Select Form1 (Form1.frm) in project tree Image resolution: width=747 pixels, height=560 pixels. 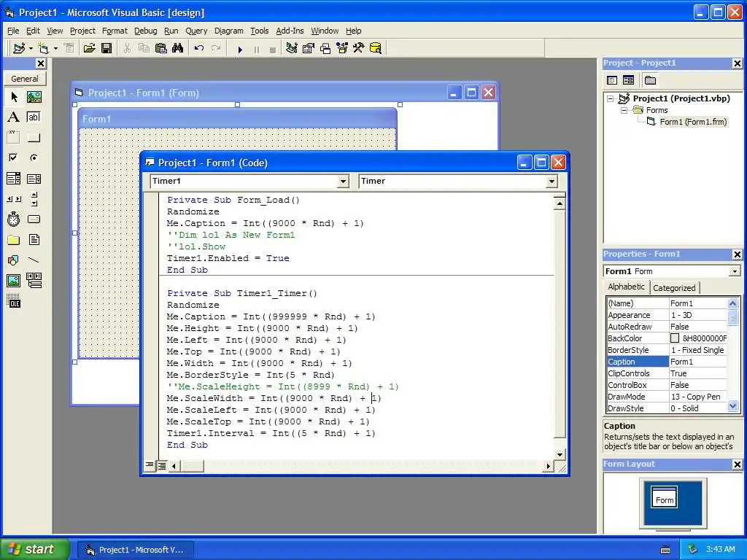point(693,122)
